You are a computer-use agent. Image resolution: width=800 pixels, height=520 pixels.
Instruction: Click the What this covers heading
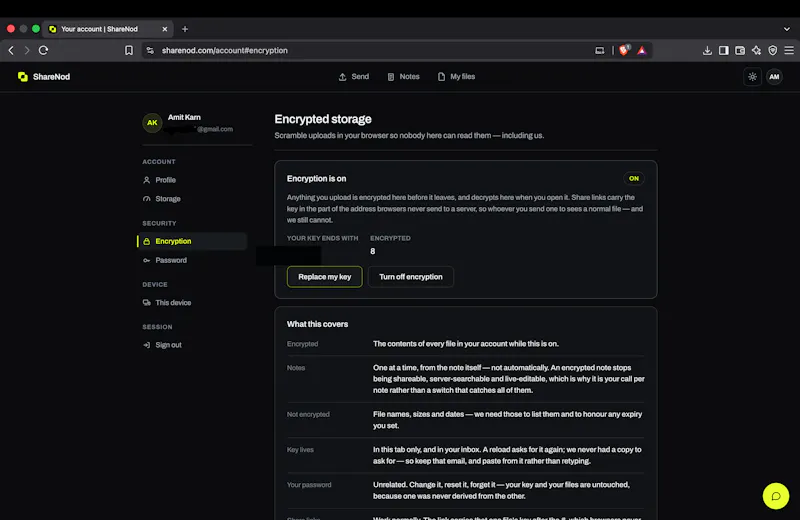(317, 324)
